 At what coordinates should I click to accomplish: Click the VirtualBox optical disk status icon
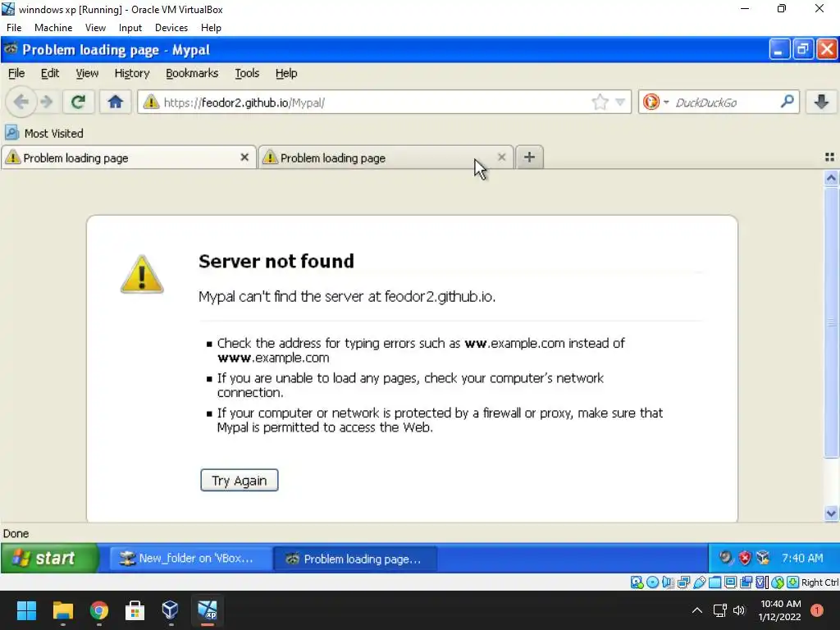tap(652, 582)
